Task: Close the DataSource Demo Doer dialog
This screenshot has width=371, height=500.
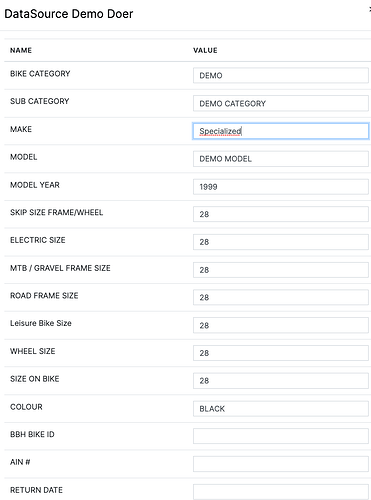Action: click(370, 10)
